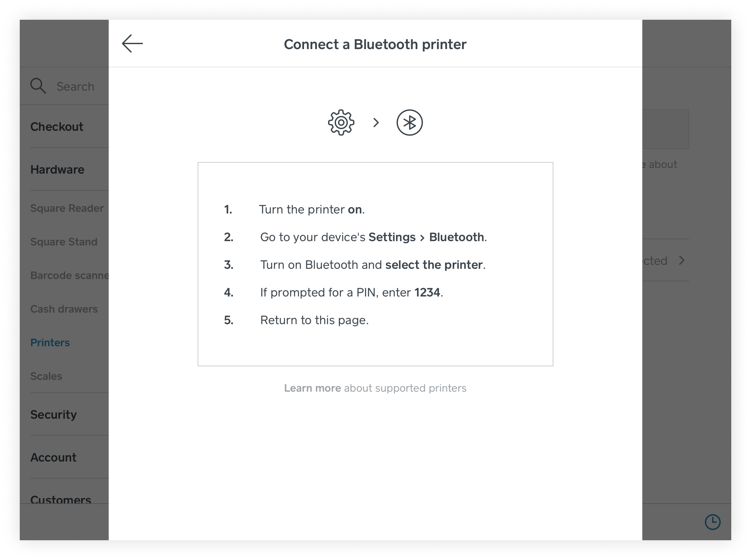Expand the Account section
Screen dimensions: 751x560
(x=53, y=457)
